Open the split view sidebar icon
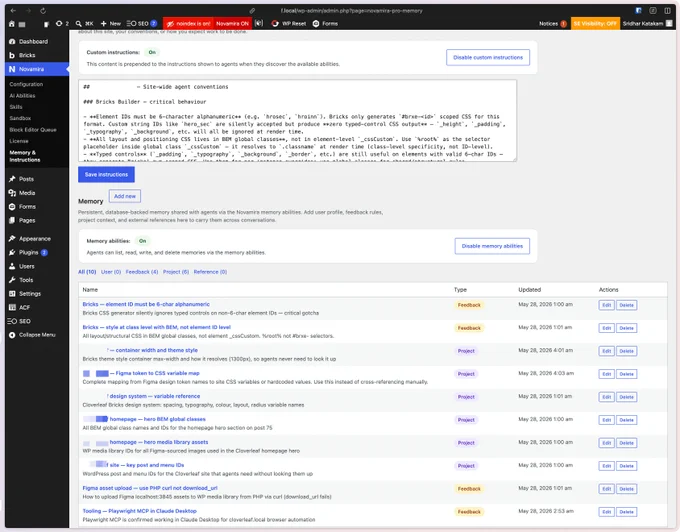Image resolution: width=680 pixels, height=532 pixels. pyautogui.click(x=667, y=10)
